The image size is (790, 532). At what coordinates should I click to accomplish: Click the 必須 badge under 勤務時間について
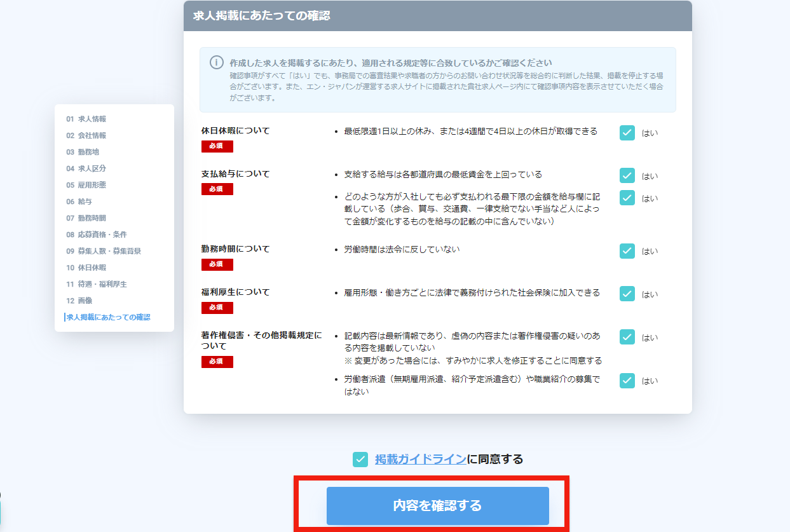pos(217,264)
